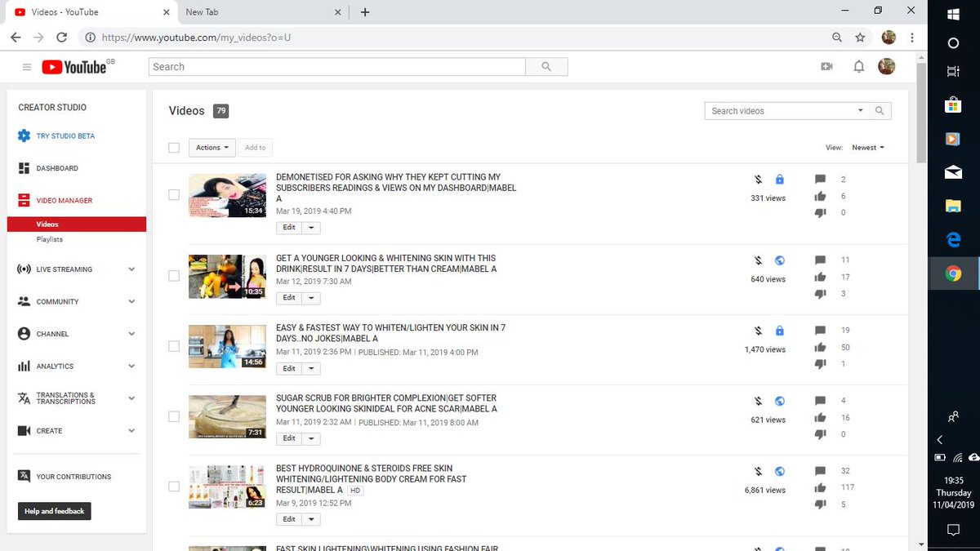The width and height of the screenshot is (980, 551).
Task: Select the BEST HYDROQUINONE video checkbox
Action: pyautogui.click(x=174, y=487)
